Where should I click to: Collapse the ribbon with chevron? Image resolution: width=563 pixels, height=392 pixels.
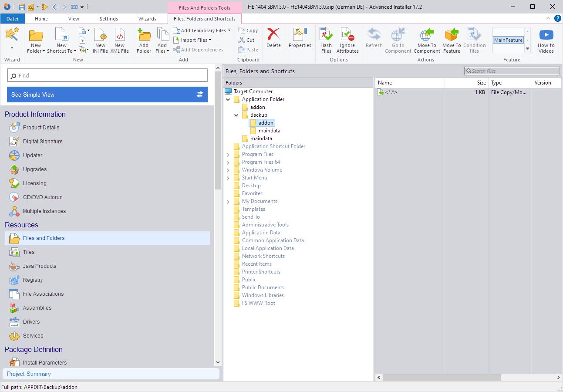(x=548, y=18)
